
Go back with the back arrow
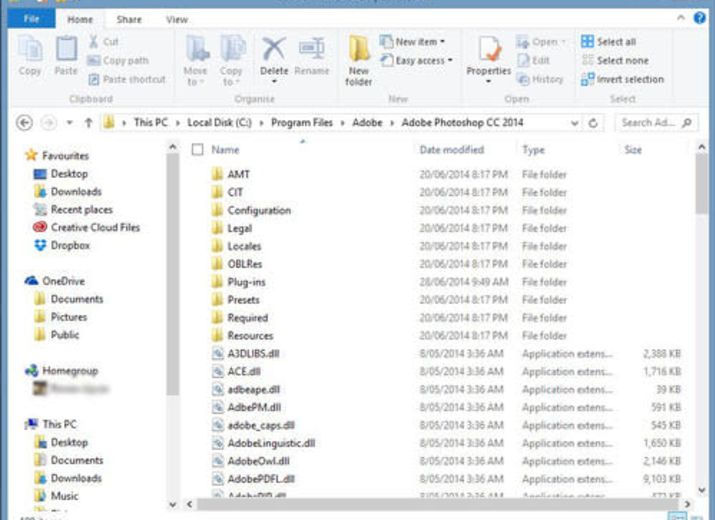pyautogui.click(x=24, y=123)
